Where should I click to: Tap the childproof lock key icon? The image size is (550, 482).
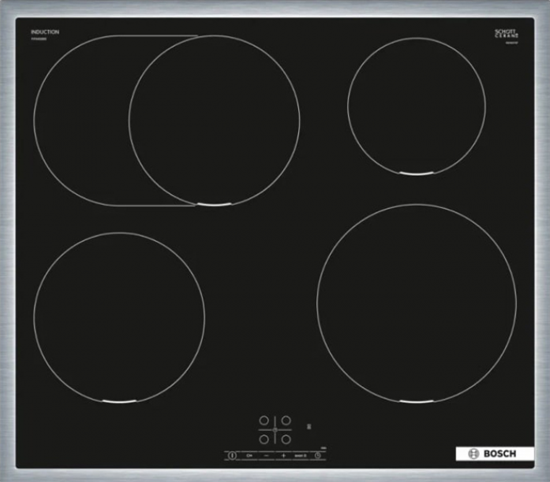[249, 455]
